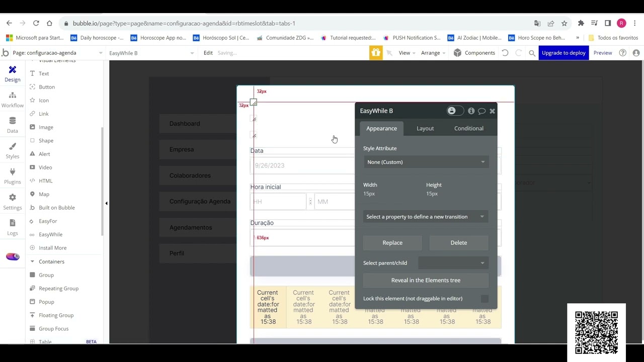Open the transition property dropdown
Screen dimensions: 644x362
pos(426,217)
